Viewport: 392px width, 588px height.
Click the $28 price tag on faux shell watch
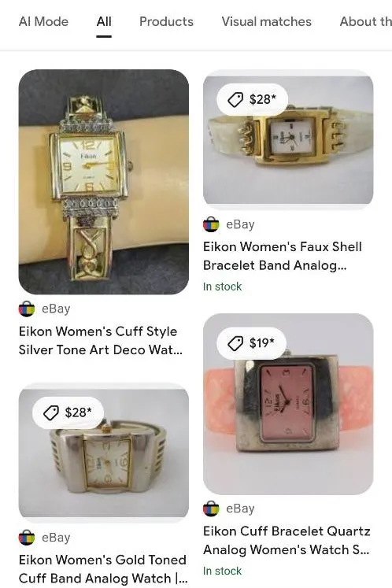pos(252,99)
